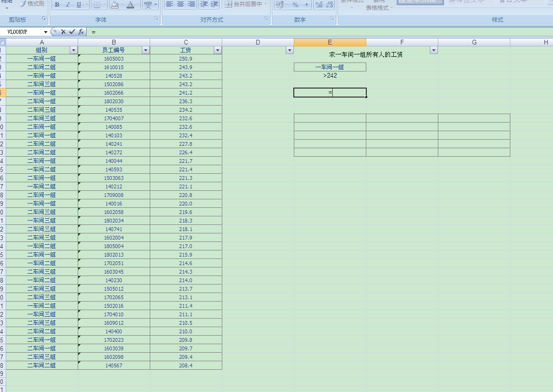Apply percent style
This screenshot has height=392, width=553.
click(296, 5)
